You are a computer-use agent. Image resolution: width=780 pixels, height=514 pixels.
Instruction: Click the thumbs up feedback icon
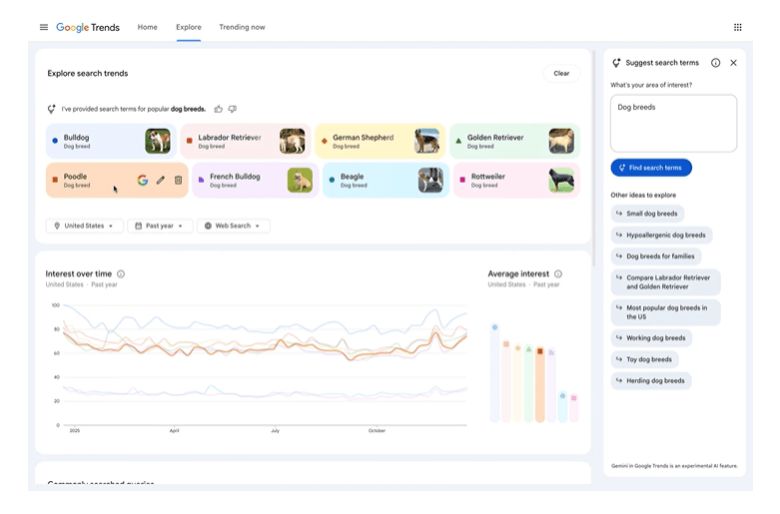click(x=218, y=109)
